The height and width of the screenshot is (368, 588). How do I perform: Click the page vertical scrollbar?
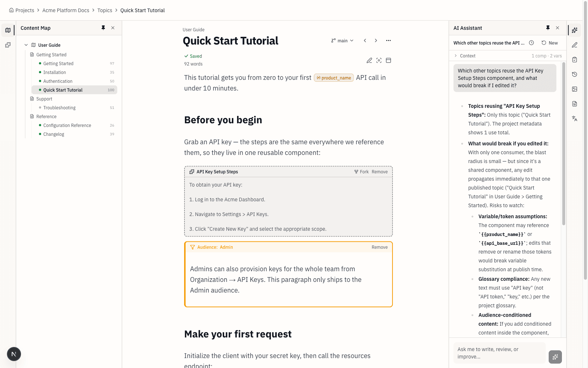585,140
